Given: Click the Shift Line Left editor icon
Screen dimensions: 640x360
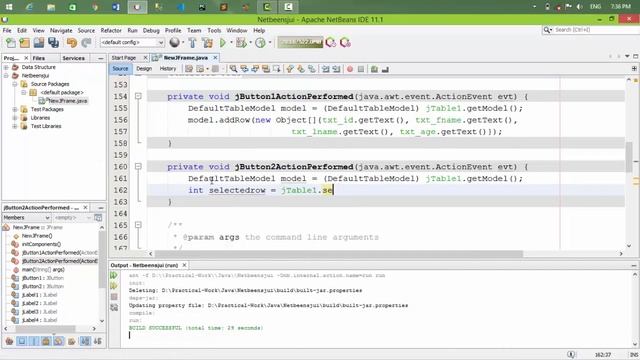Looking at the screenshot, I should coord(325,69).
